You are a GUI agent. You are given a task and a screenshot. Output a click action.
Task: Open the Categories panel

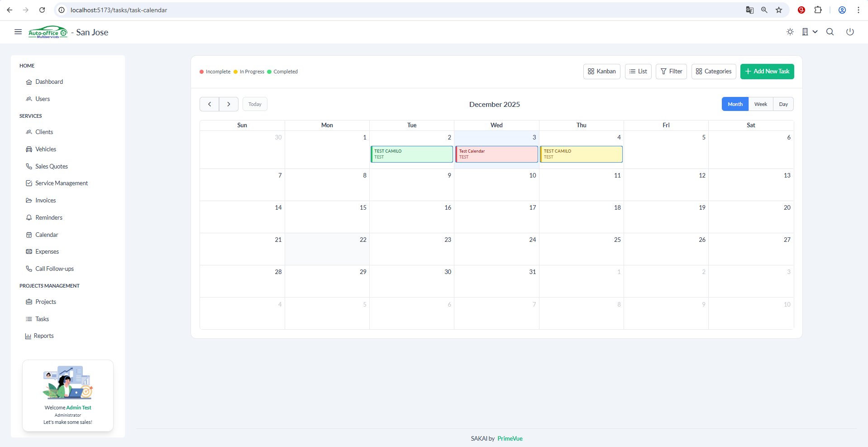point(713,72)
